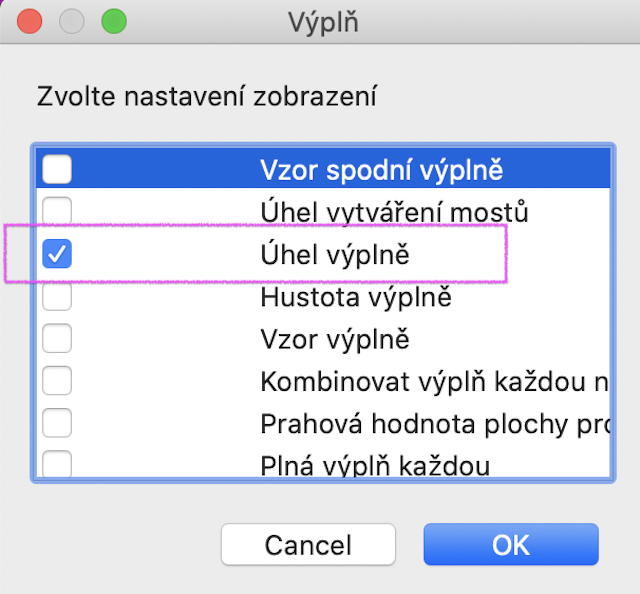
Task: Select the Hustota výplně list item
Action: point(356,297)
